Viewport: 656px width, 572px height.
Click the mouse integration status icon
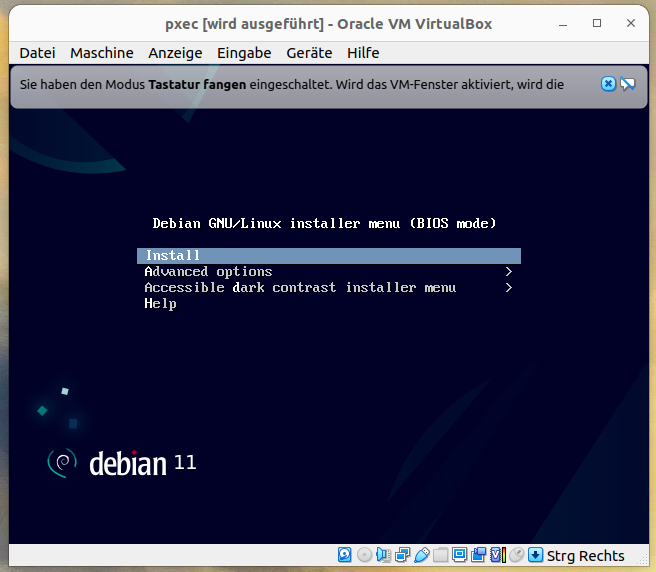point(517,555)
